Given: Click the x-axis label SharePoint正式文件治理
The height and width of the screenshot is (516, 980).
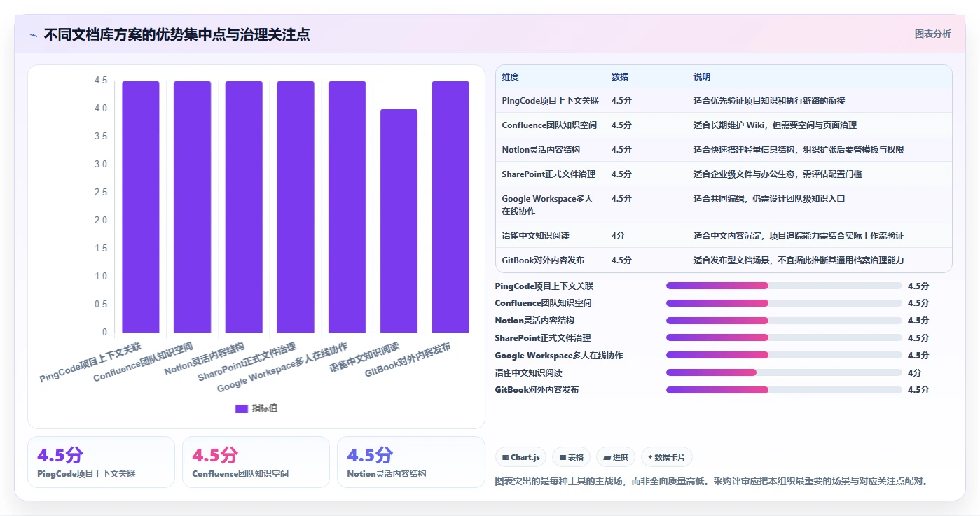Looking at the screenshot, I should pos(247,361).
